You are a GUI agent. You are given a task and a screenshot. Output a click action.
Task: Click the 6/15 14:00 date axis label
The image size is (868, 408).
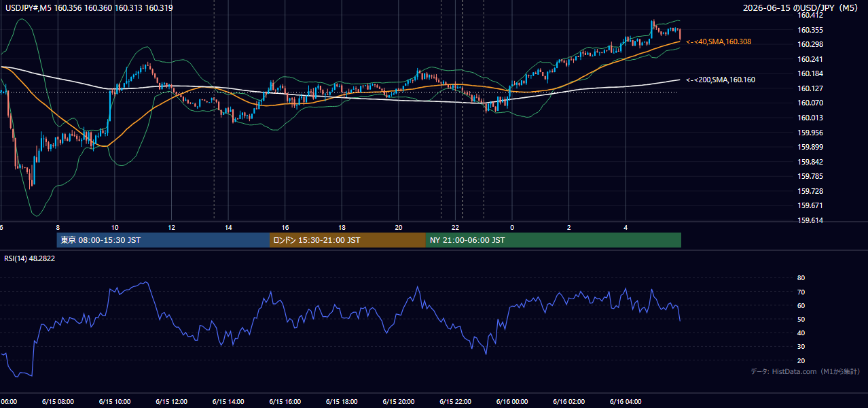(228, 401)
